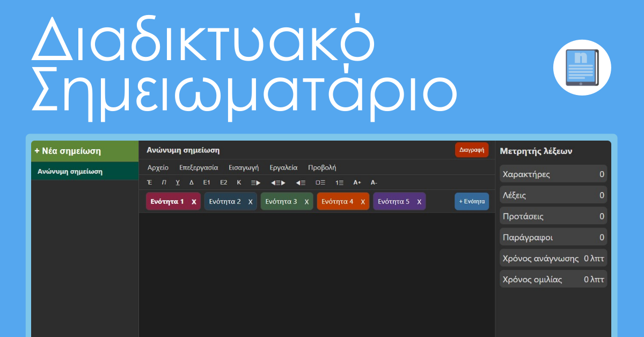Image resolution: width=644 pixels, height=337 pixels.
Task: Toggle bold formatting (Έ) in the toolbar
Action: 149,182
